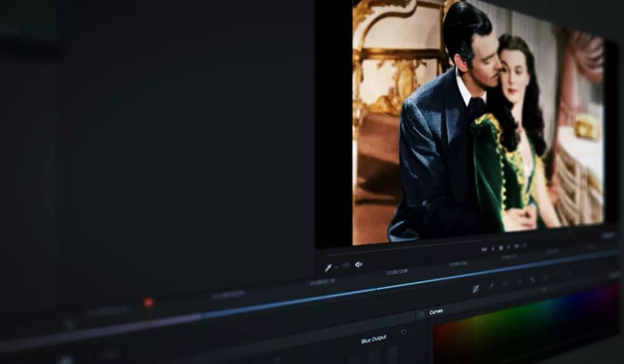Click the Play reverse transport button
The height and width of the screenshot is (364, 624).
[492, 249]
